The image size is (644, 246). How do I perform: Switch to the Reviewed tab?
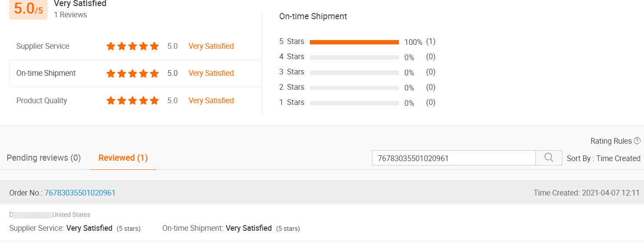pos(123,158)
